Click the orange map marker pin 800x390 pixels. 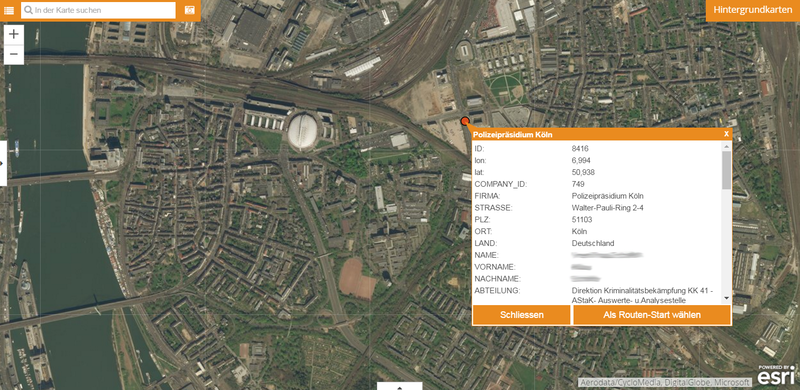click(465, 121)
